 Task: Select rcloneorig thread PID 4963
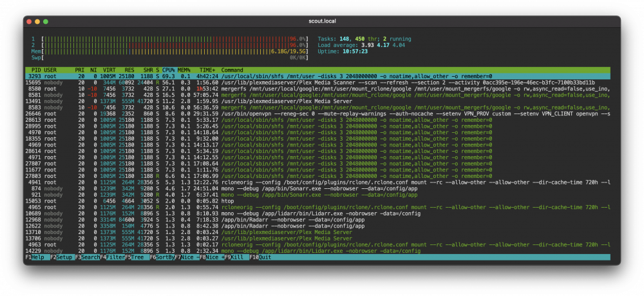coord(317,244)
